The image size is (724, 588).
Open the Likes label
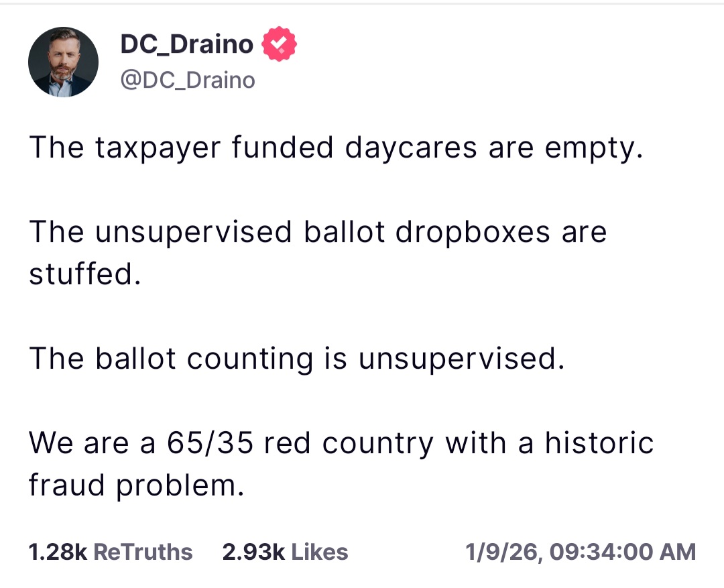[x=320, y=552]
